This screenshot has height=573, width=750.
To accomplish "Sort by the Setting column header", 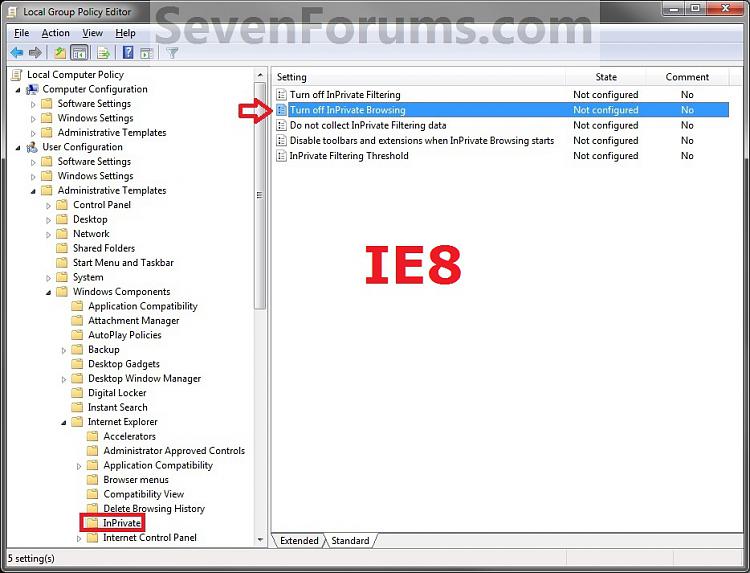I will point(419,77).
